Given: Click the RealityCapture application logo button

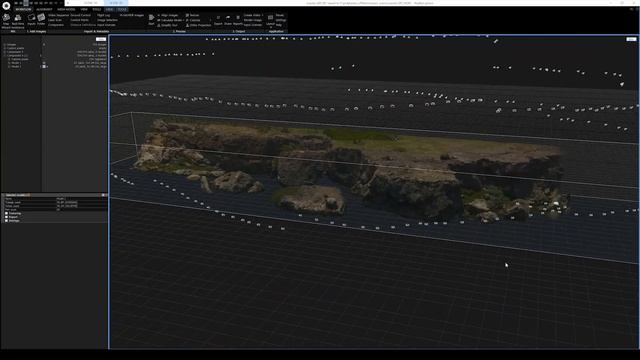Looking at the screenshot, I should (6, 6).
